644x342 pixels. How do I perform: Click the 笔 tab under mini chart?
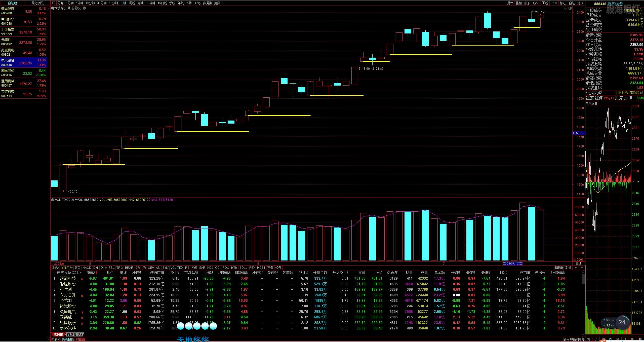coord(589,339)
